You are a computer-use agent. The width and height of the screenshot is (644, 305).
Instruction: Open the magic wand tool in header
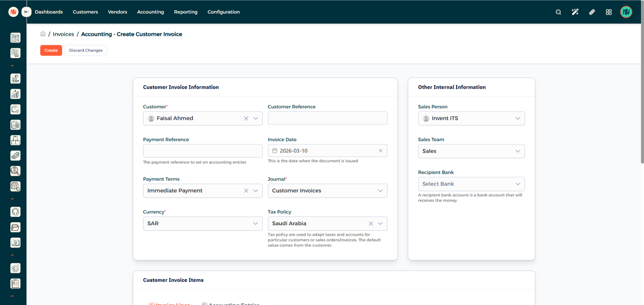point(575,12)
